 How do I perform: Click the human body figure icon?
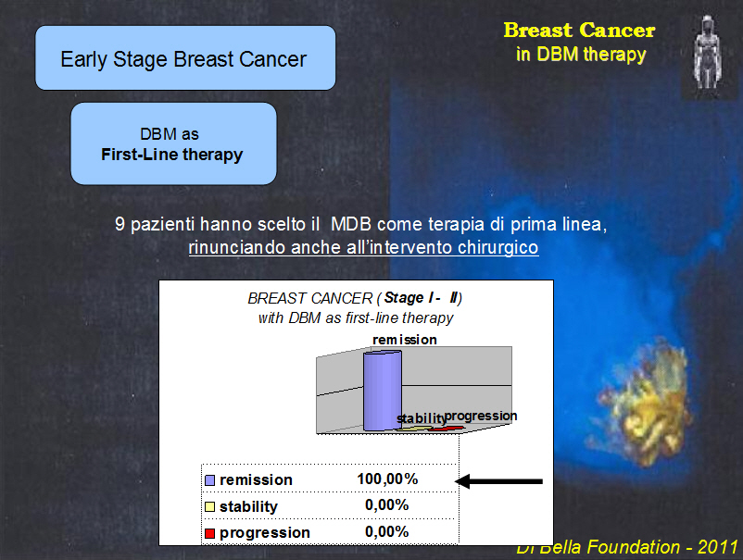pos(708,53)
